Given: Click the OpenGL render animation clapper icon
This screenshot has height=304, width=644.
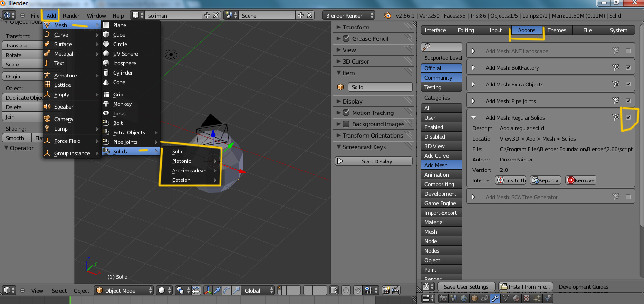Looking at the screenshot, I should coord(395,290).
